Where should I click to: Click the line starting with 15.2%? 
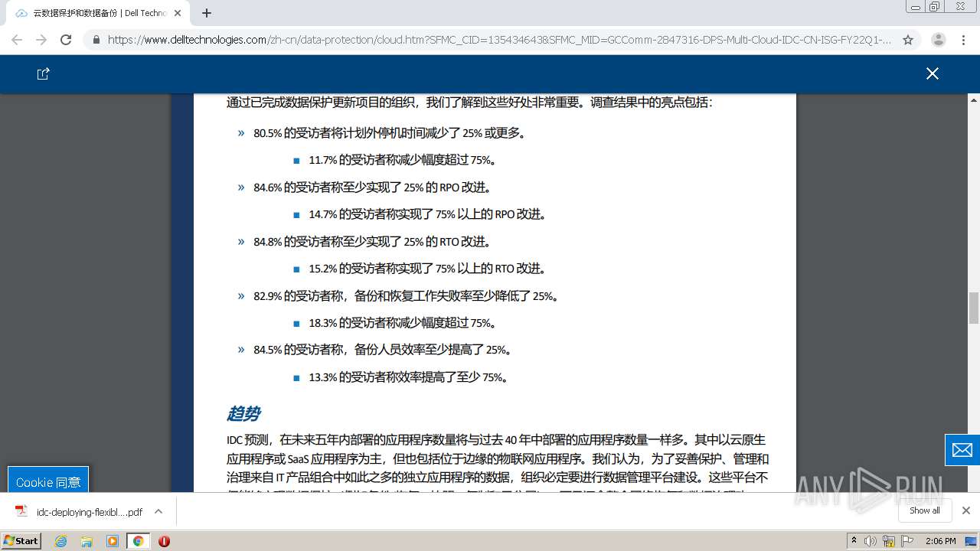[427, 269]
